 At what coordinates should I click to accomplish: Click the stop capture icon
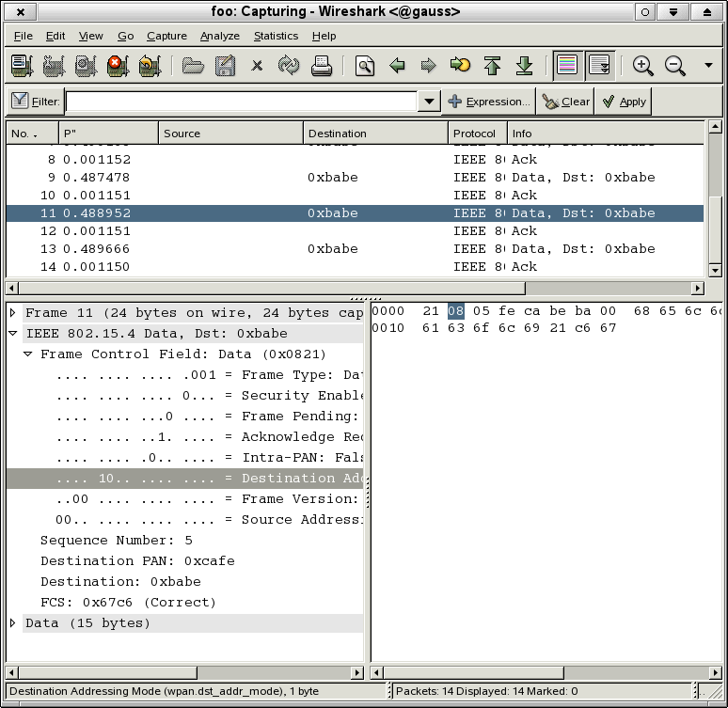[117, 66]
